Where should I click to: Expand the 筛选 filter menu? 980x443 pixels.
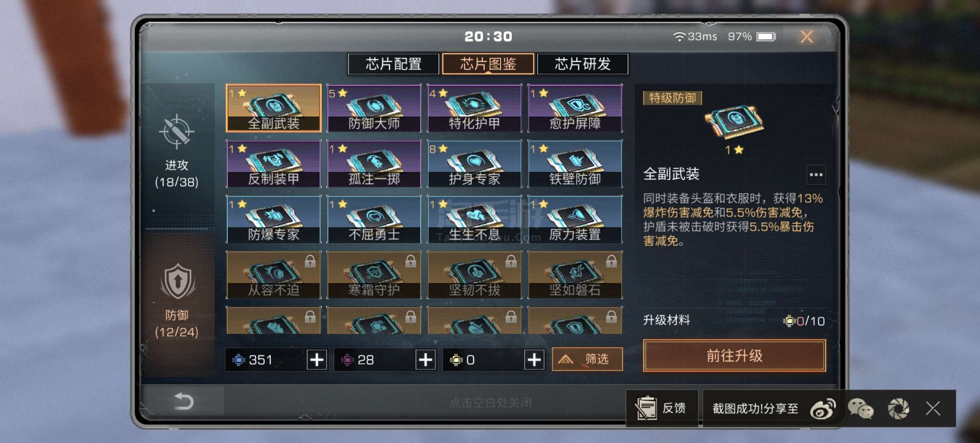click(587, 359)
